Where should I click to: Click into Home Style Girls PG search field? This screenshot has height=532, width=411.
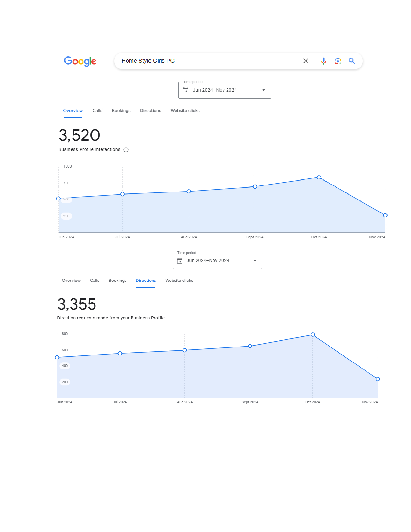[207, 61]
